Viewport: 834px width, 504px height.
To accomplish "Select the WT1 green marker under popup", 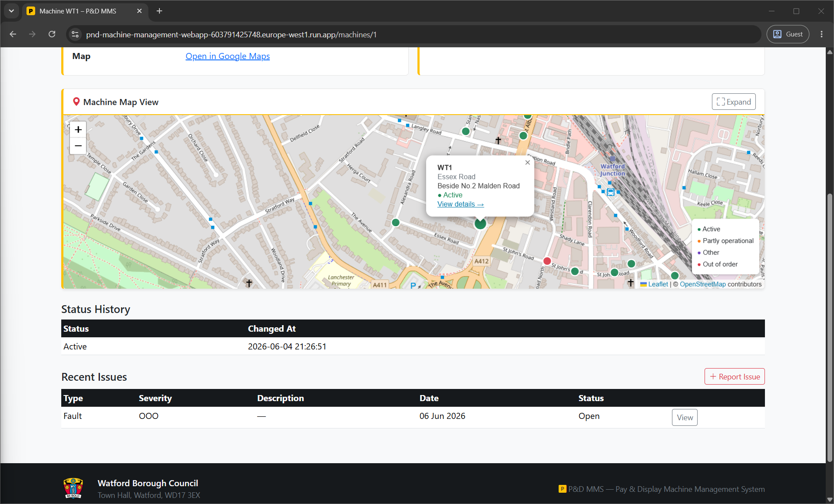I will click(480, 224).
